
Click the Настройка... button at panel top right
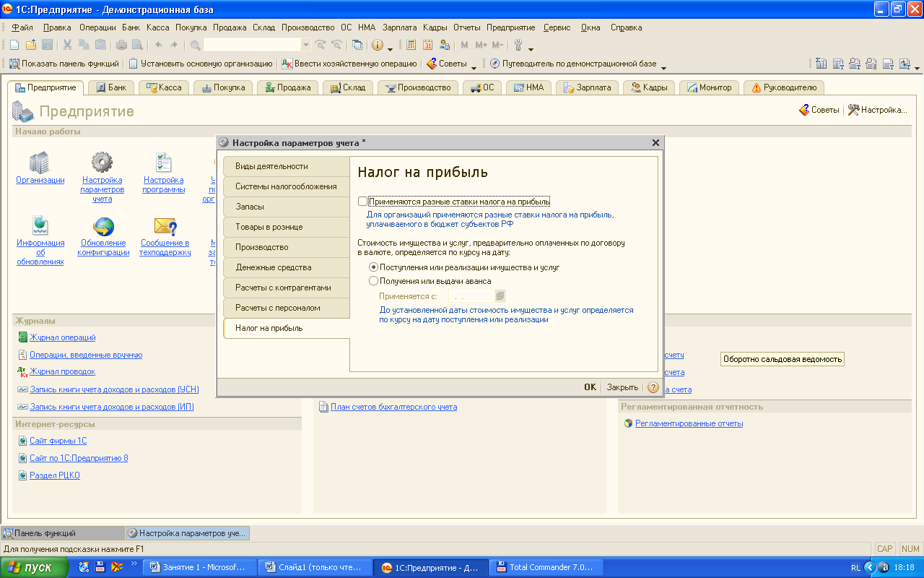(877, 110)
